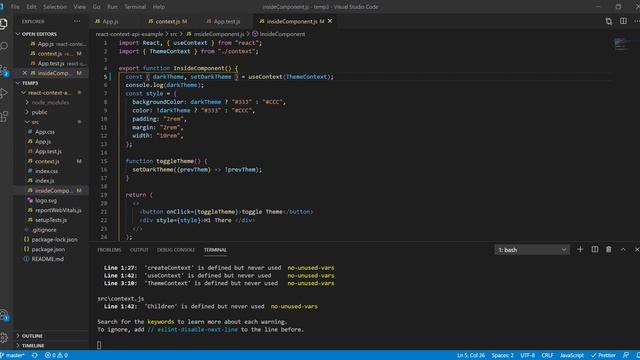Open the Edit menu
This screenshot has width=640, height=360.
31,7
